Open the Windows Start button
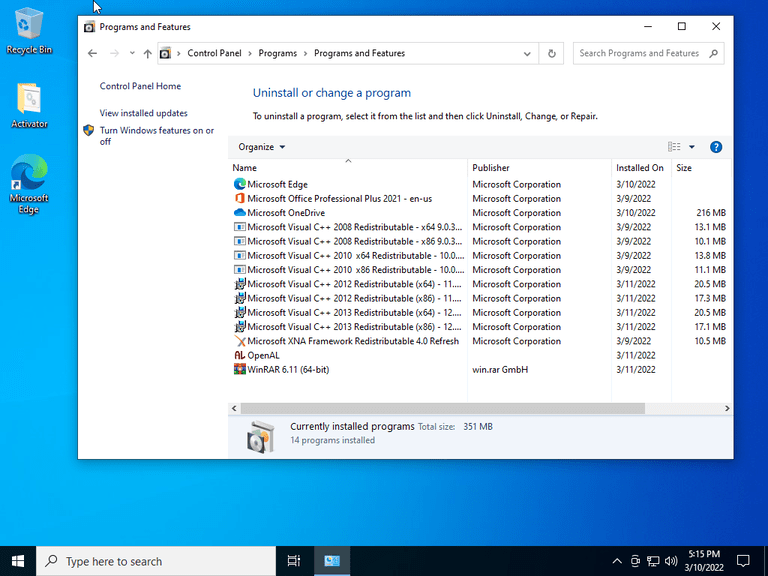Screen dimensions: 768x576 click(18, 561)
